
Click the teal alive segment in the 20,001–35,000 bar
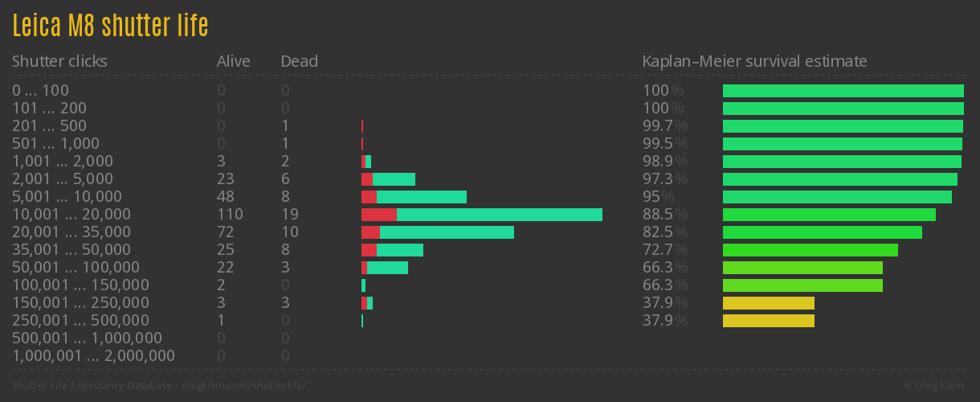[447, 232]
